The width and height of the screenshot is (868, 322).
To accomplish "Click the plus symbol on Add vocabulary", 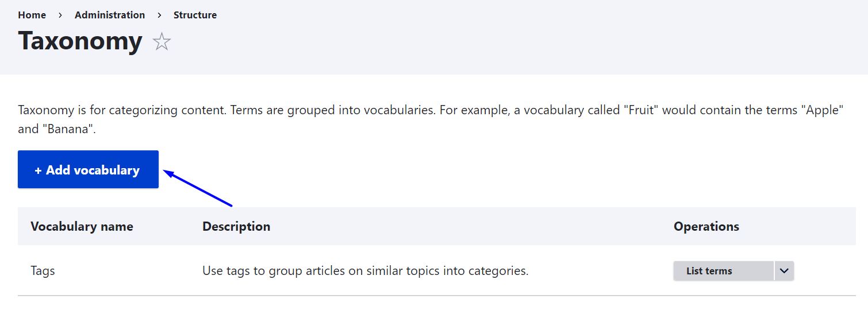I will (39, 170).
